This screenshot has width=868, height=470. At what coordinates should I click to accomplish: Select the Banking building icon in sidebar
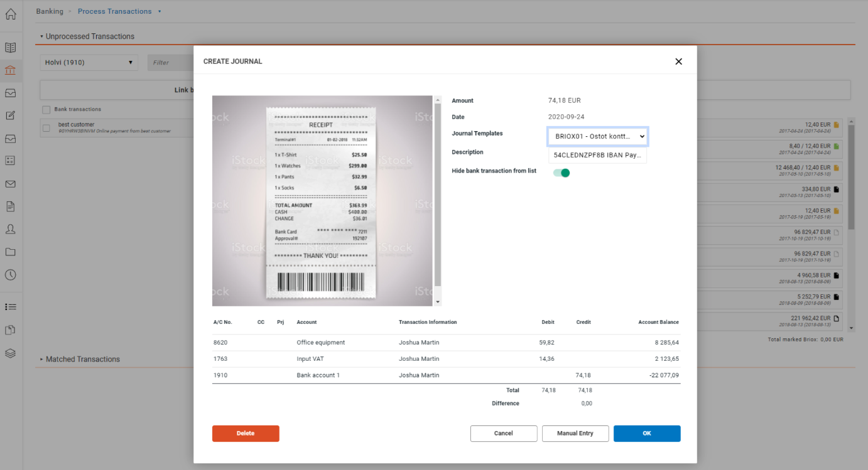click(x=10, y=70)
